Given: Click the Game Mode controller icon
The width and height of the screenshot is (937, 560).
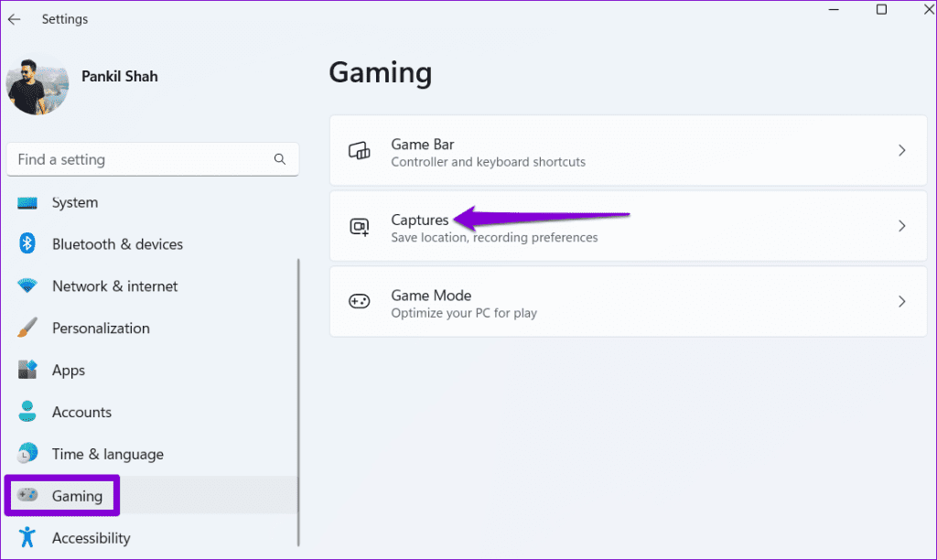Looking at the screenshot, I should [360, 301].
